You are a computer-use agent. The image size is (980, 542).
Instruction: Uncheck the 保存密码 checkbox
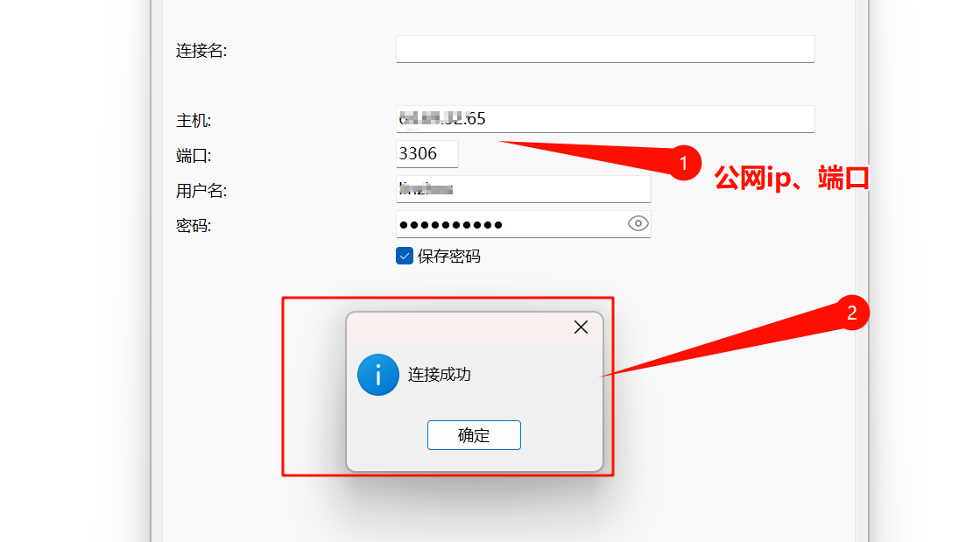tap(405, 256)
